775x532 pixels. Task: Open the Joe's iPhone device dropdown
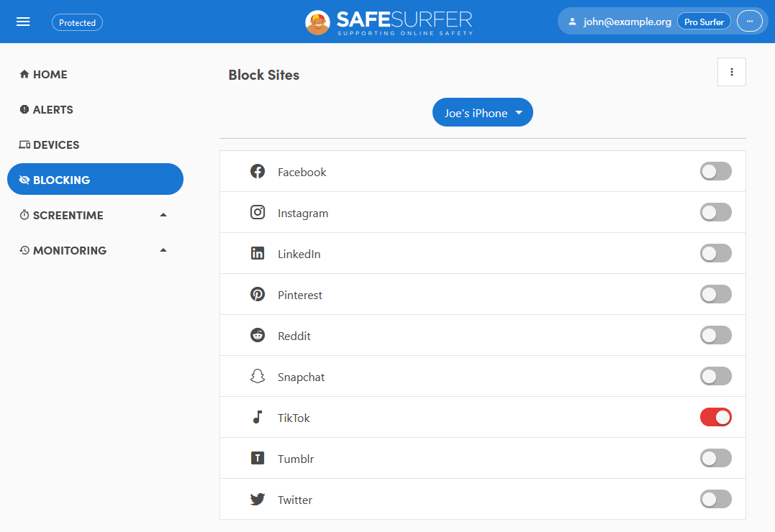point(482,112)
